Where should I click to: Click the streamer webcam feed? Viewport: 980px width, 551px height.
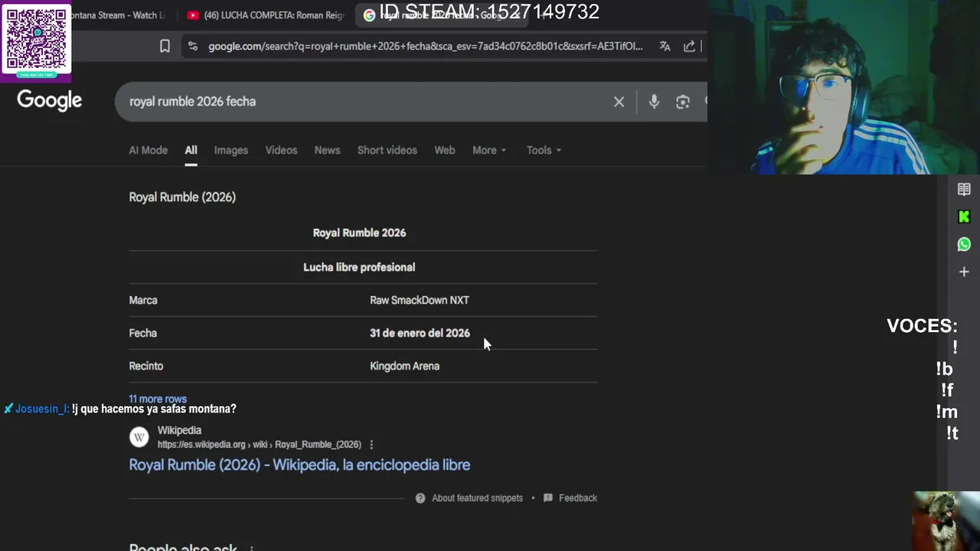pos(844,87)
